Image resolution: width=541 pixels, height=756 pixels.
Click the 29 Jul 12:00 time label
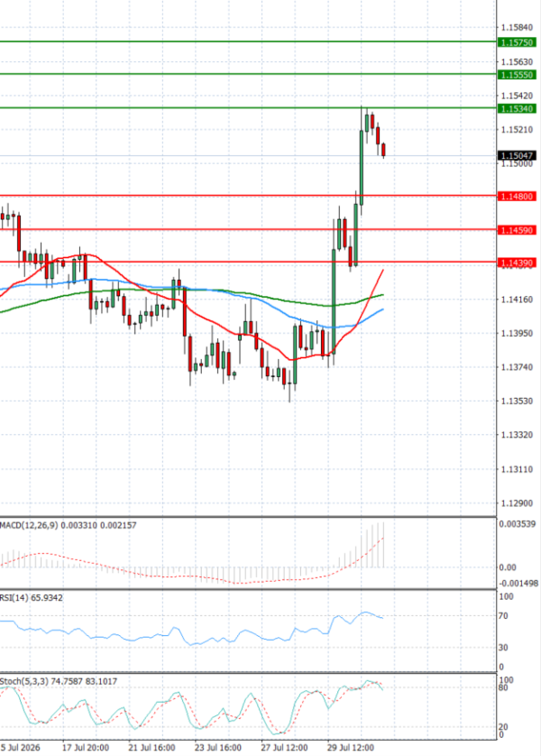coord(350,747)
